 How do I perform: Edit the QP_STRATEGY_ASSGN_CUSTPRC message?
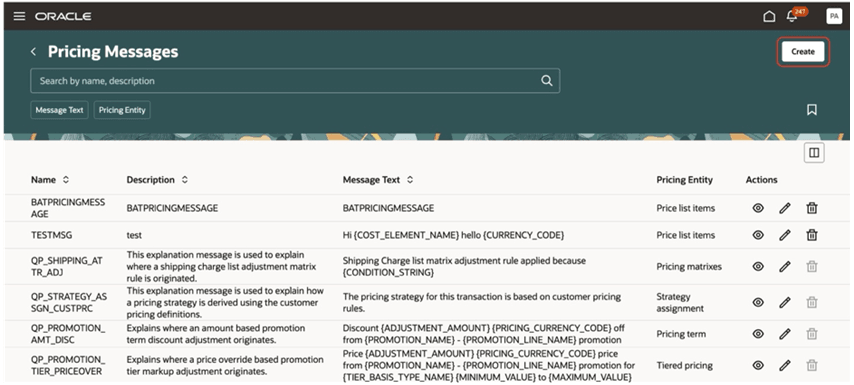point(784,303)
